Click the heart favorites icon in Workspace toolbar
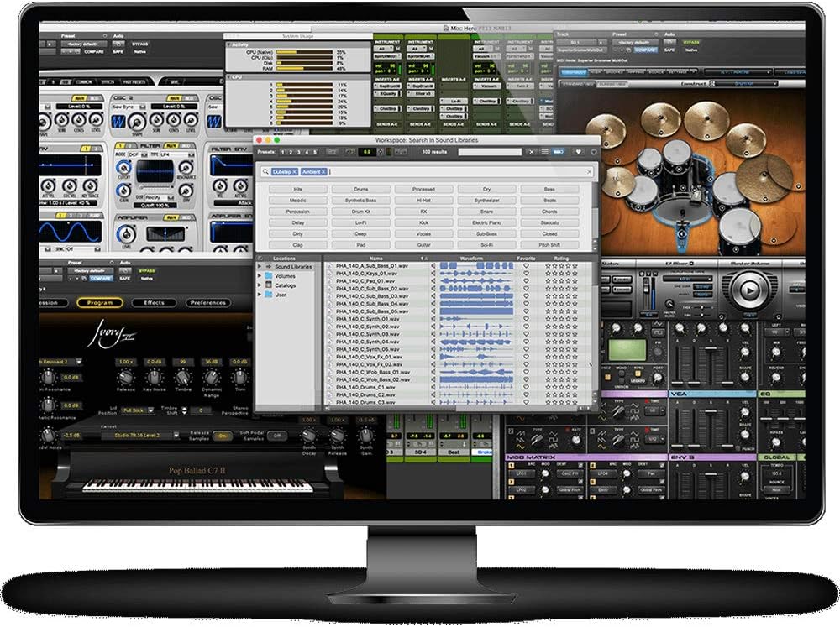The image size is (840, 627). pos(580,151)
